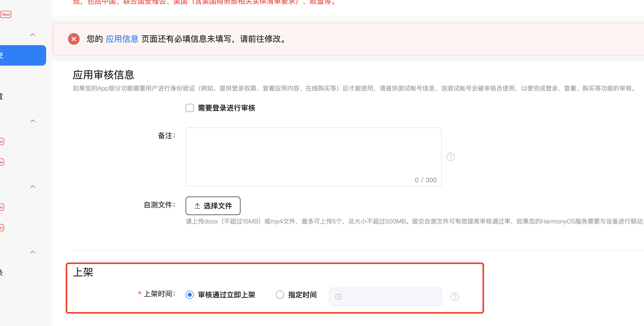Enable the 需要登录进行审核 checkbox
The width and height of the screenshot is (644, 326).
[190, 108]
